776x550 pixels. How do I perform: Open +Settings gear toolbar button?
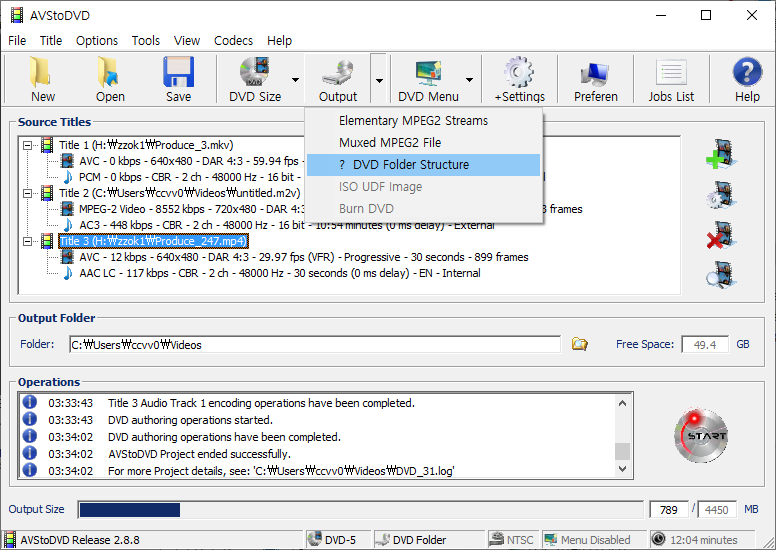[520, 79]
